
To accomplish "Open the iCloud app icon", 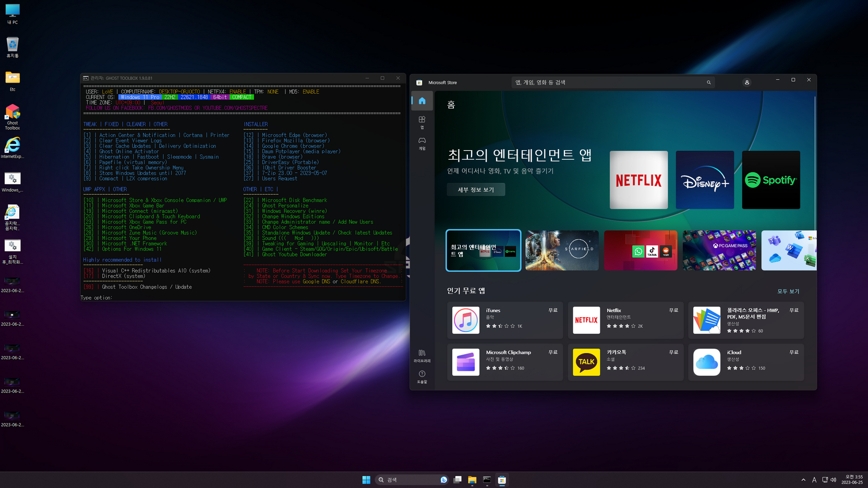I will click(707, 362).
